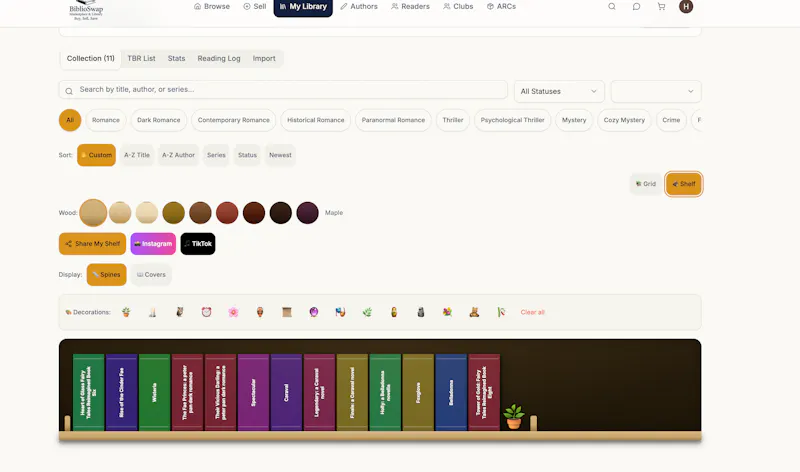800x472 pixels.
Task: Add the crystal ball decoration
Action: (x=314, y=312)
